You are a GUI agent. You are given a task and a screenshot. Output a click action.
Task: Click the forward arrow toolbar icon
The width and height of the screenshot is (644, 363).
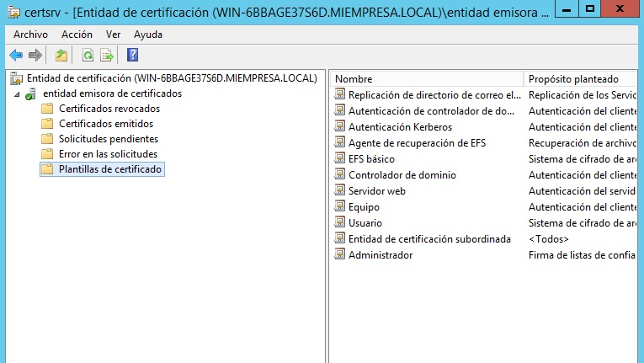[35, 56]
